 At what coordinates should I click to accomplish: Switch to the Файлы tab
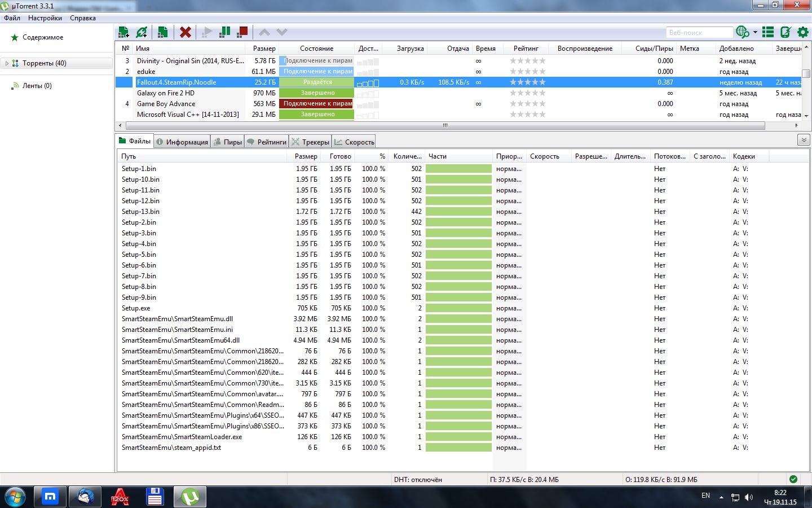click(135, 141)
